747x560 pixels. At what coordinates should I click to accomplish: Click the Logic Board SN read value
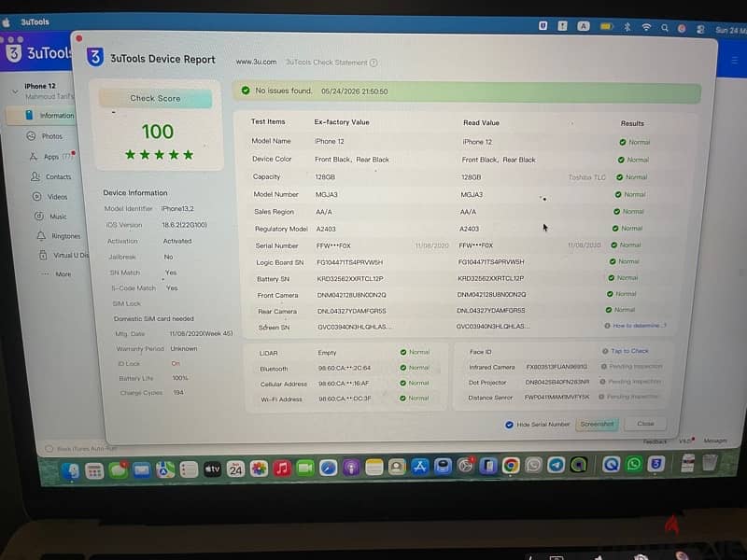(491, 262)
